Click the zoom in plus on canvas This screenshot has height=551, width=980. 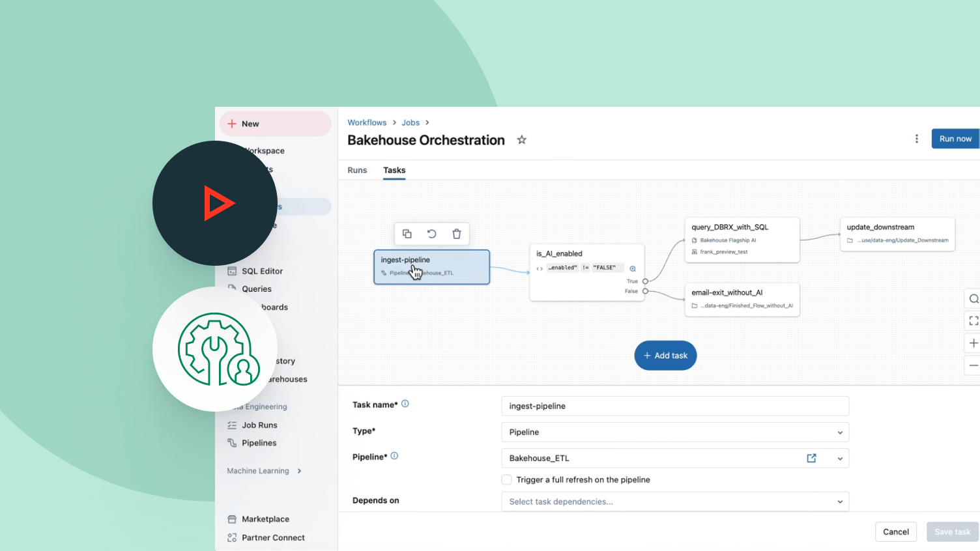973,343
